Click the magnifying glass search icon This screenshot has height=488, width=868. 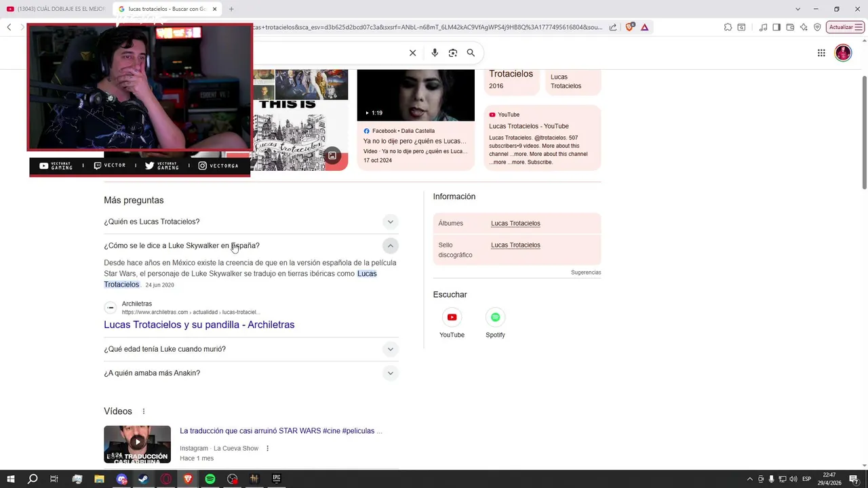click(x=471, y=53)
